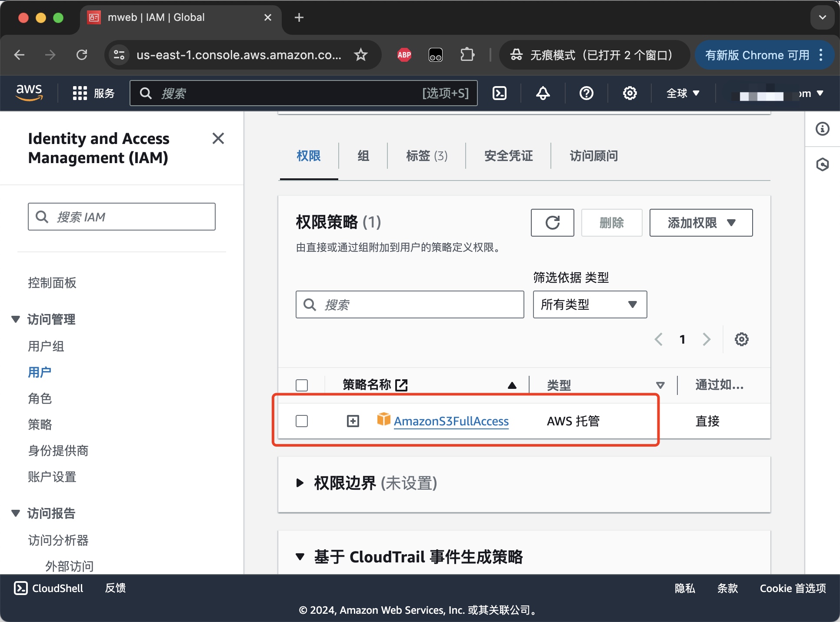This screenshot has width=840, height=622.
Task: Expand AmazonS3FullAccess policy row plus icon
Action: pyautogui.click(x=353, y=421)
